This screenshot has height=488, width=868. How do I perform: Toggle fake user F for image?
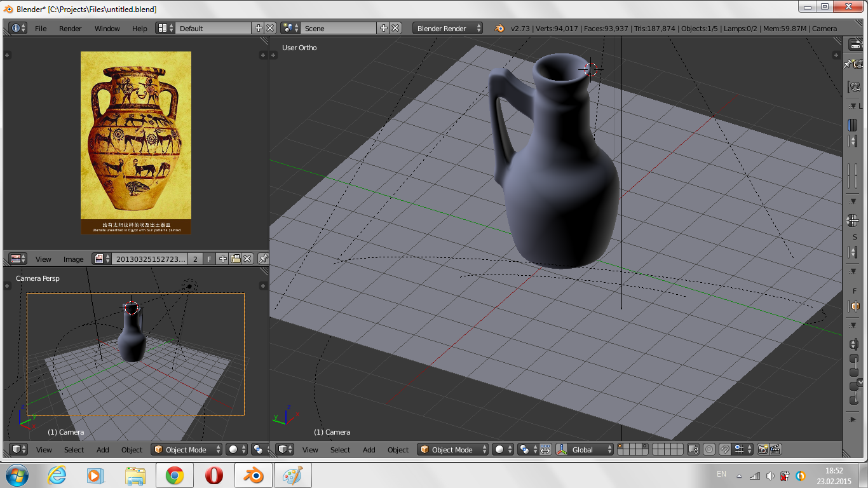pos(209,259)
